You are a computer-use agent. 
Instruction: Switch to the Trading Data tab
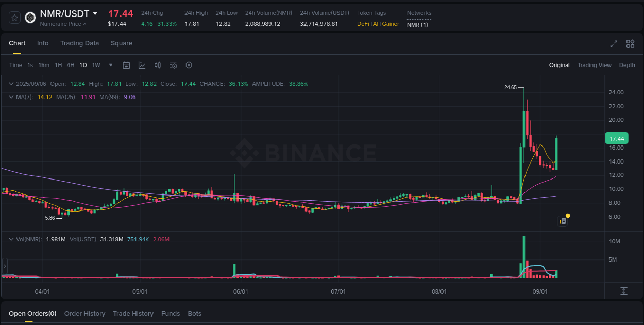tap(79, 43)
